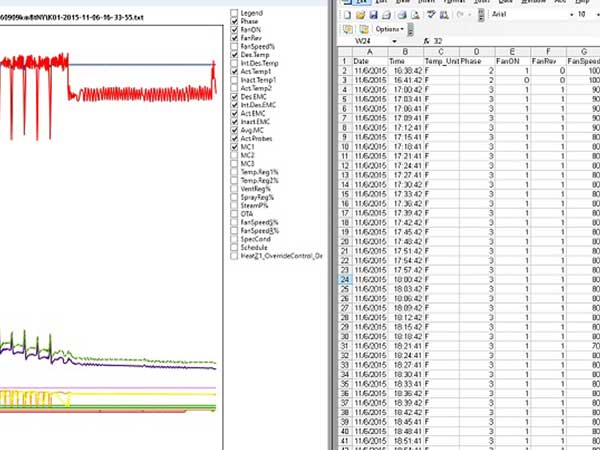Enable the Int.Des.Temp checkbox

coord(234,64)
